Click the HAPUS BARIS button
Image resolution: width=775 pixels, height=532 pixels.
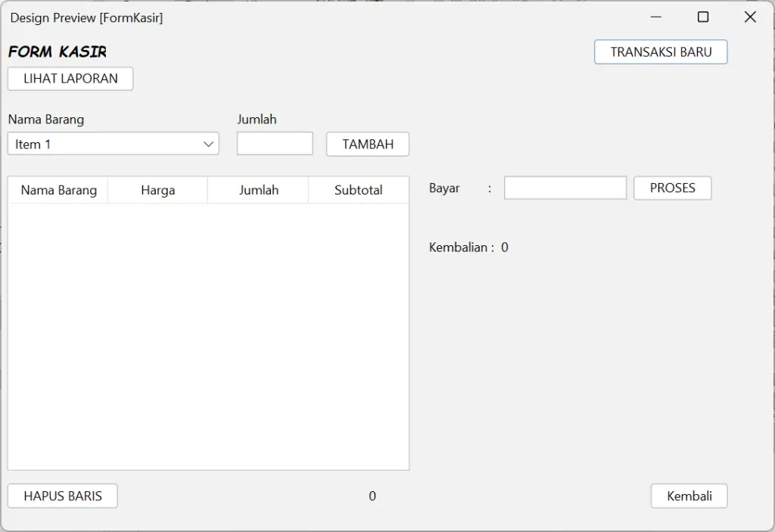coord(63,496)
